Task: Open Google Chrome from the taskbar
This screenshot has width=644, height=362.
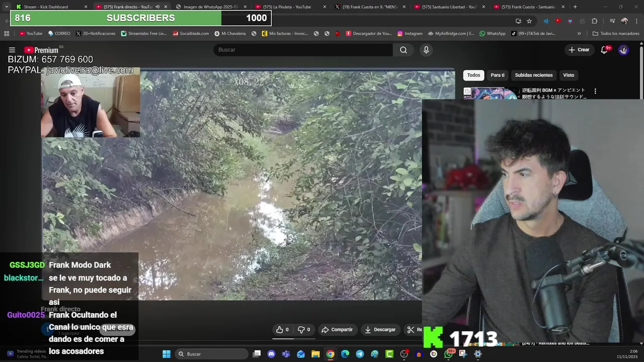Action: [330, 354]
